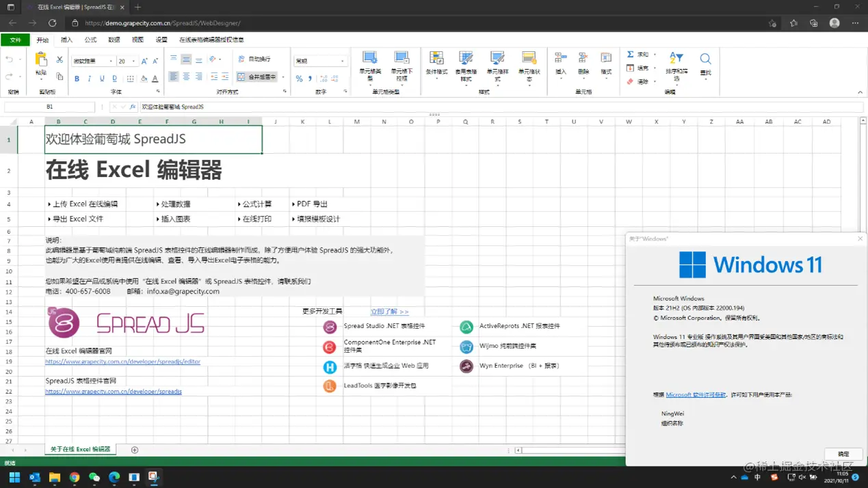Open the font group dialog launcher
Screen dimensions: 868x488
(158, 92)
